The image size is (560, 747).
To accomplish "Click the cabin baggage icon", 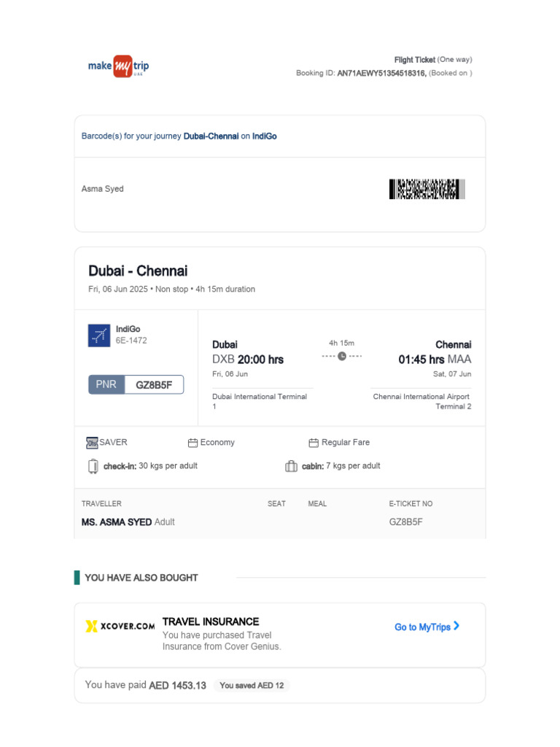I will click(x=291, y=466).
